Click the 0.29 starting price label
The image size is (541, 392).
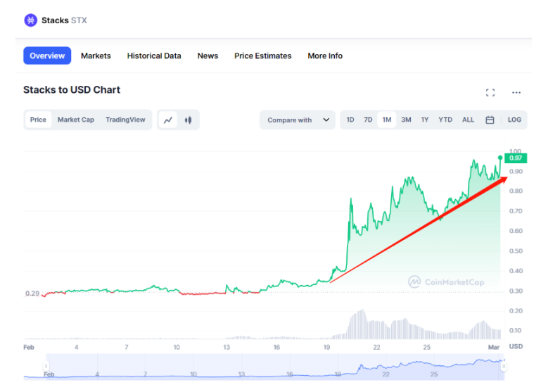coord(32,293)
